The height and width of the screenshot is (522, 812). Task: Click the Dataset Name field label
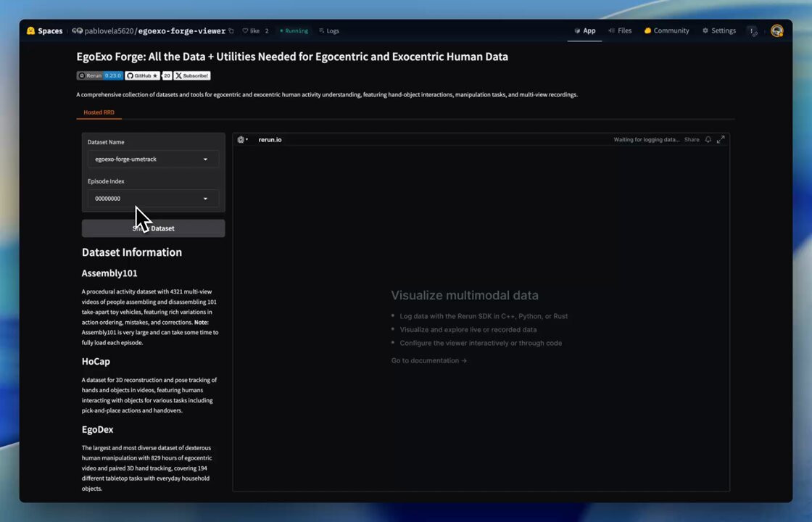coord(106,142)
